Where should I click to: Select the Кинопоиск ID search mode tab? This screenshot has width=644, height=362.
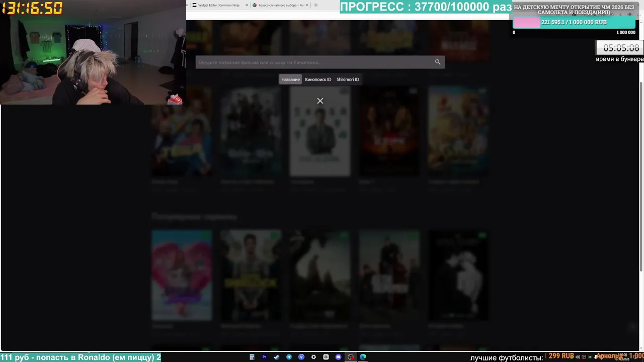318,79
